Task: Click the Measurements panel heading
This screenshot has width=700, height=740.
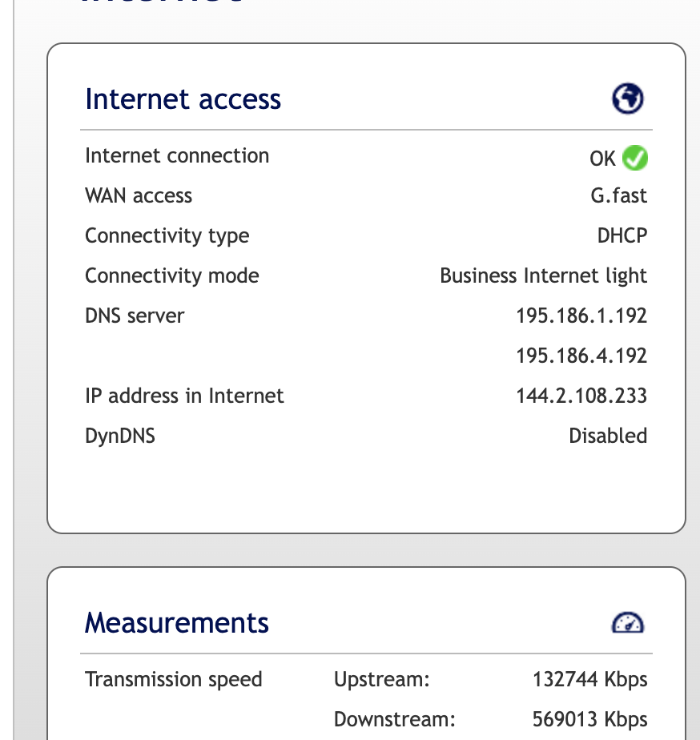Action: [x=177, y=622]
